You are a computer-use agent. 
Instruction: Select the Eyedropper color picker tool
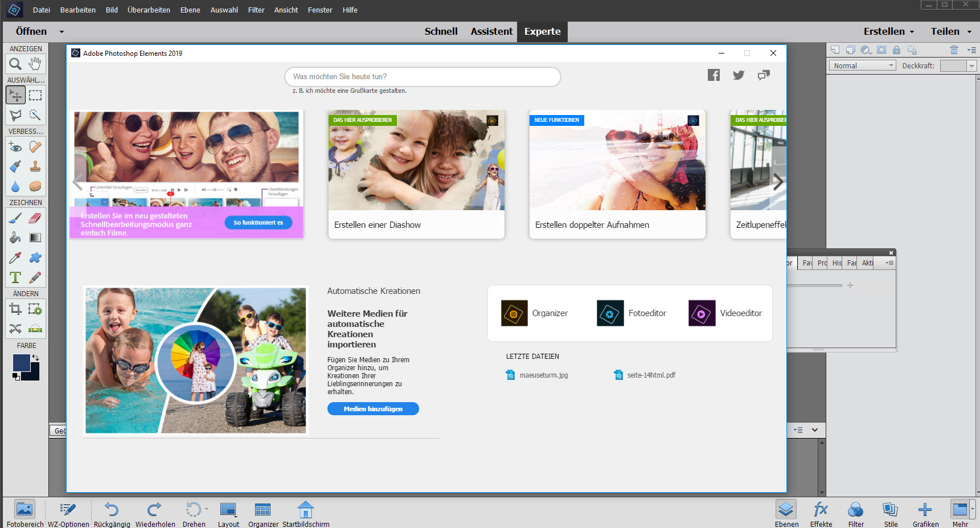pos(15,257)
